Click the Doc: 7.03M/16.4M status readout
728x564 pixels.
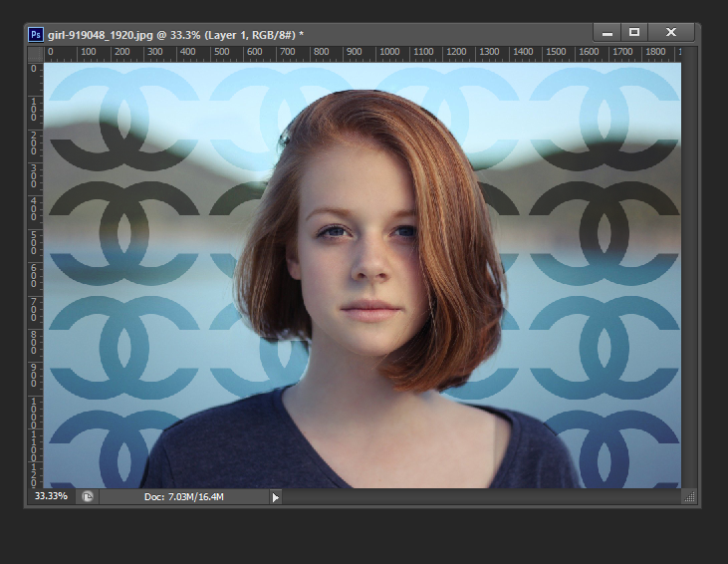pyautogui.click(x=184, y=497)
